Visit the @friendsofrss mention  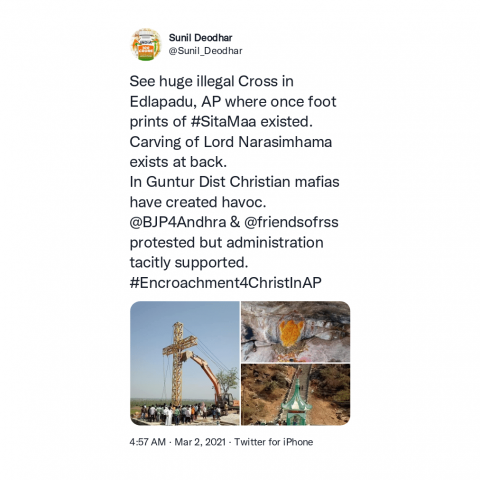(x=291, y=222)
